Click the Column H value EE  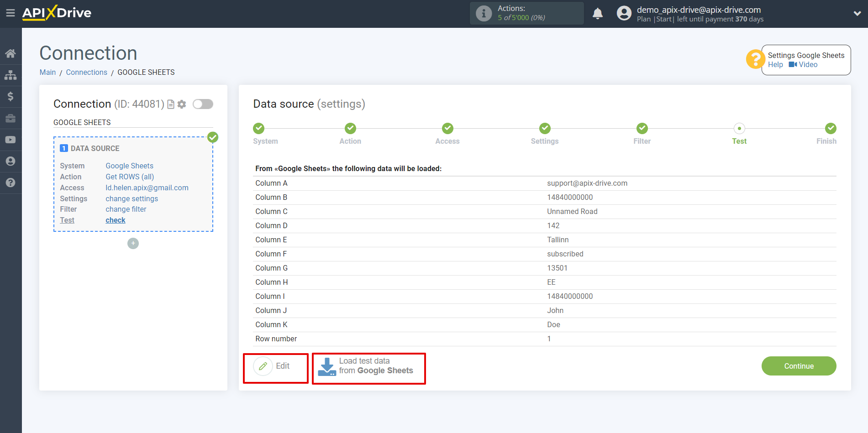[x=551, y=282]
